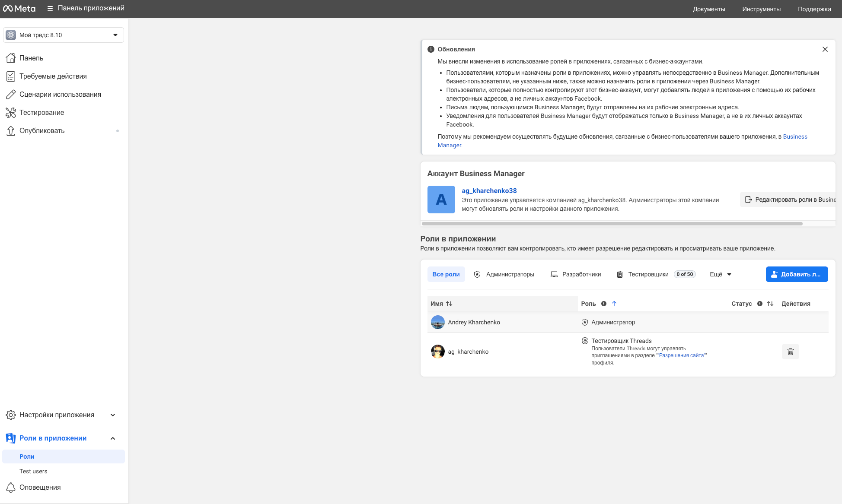
Task: Click the ag_kharchenko name cell
Action: coord(502,352)
